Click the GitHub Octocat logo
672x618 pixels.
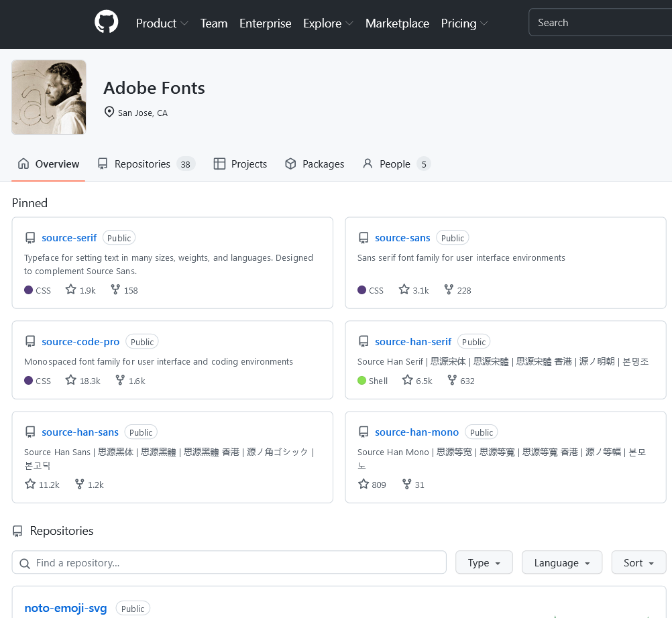(106, 22)
